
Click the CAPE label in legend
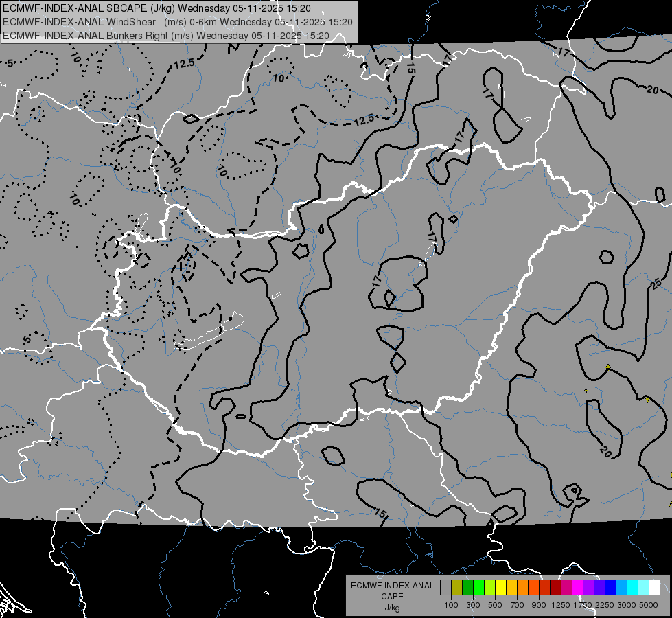pos(392,597)
